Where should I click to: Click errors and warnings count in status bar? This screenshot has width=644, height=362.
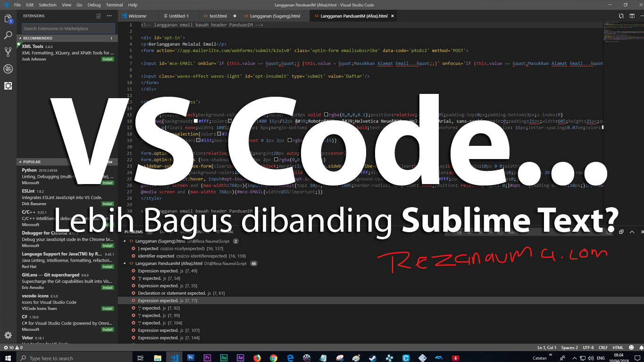[13, 347]
